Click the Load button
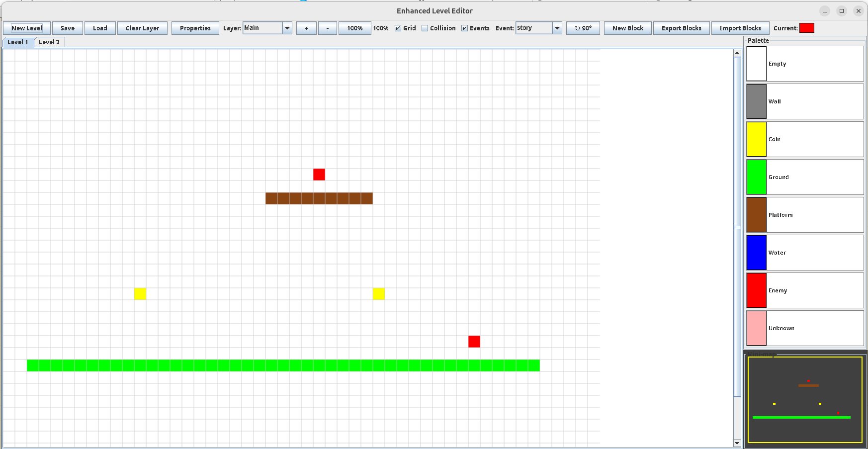 100,28
